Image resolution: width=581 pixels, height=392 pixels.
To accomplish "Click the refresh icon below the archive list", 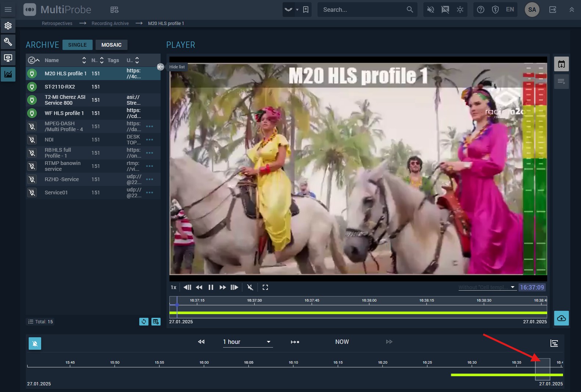I will 144,322.
